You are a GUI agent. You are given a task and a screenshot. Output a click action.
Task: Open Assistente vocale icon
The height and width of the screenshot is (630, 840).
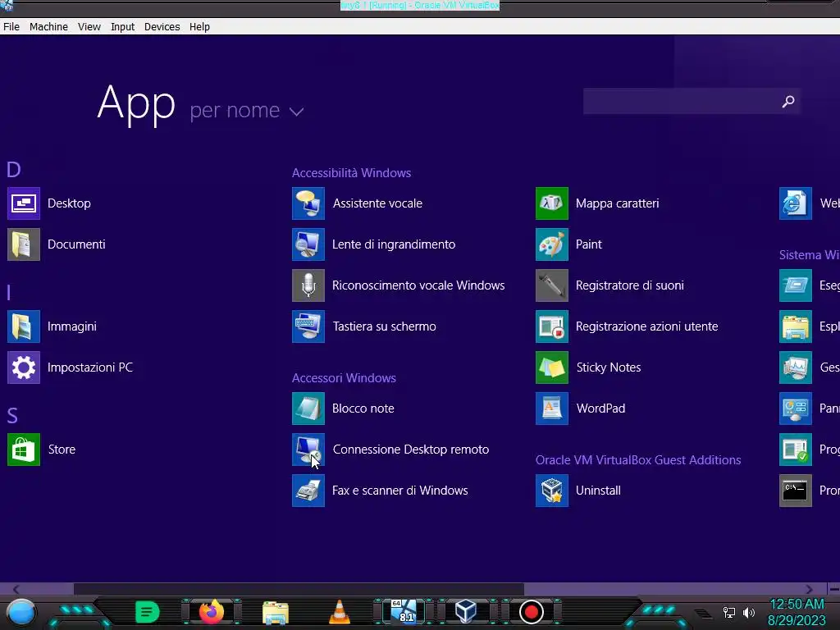point(308,203)
